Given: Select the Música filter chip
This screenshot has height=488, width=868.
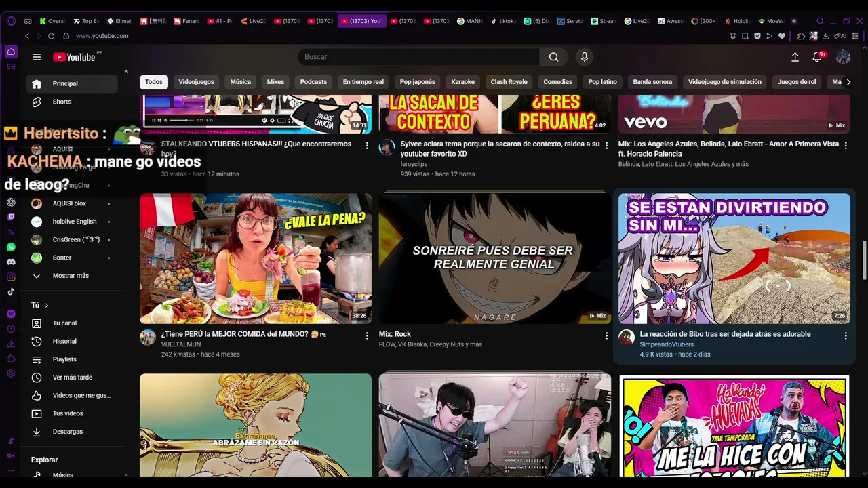Looking at the screenshot, I should pos(241,82).
